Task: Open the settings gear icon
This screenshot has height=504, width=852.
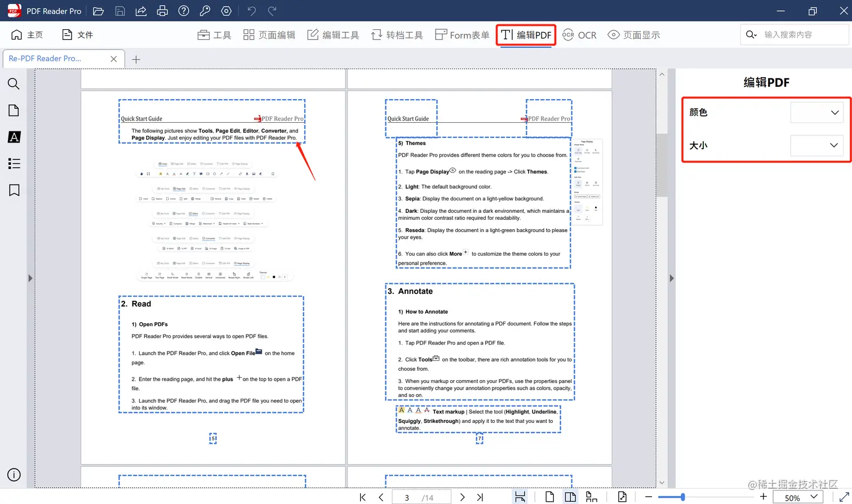Action: [225, 11]
